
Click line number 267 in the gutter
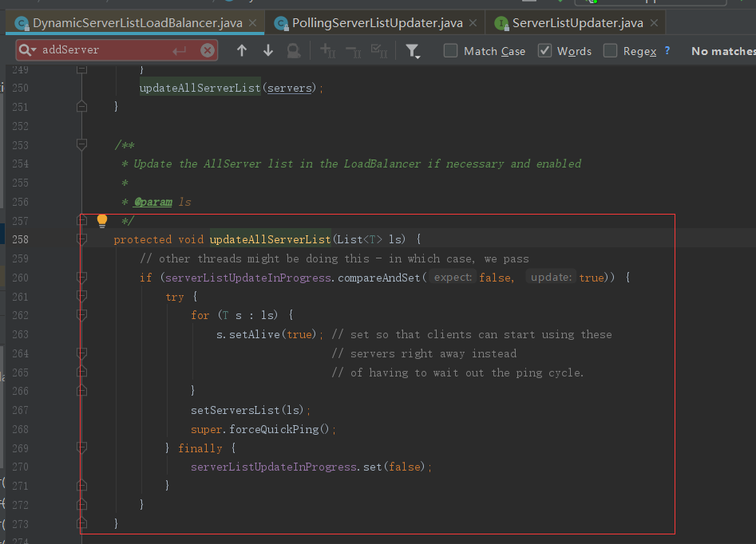[20, 410]
